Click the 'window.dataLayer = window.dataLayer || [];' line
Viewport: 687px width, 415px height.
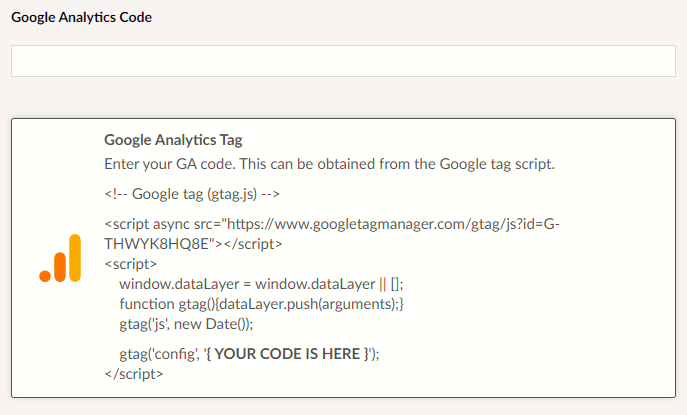(x=261, y=284)
